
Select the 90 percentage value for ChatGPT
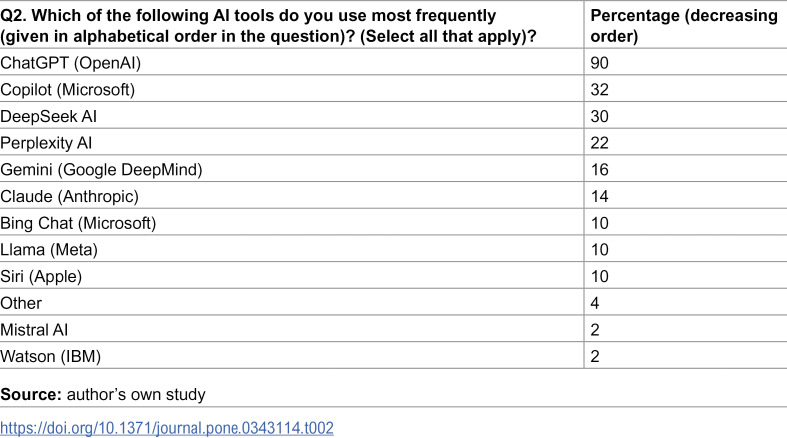599,63
